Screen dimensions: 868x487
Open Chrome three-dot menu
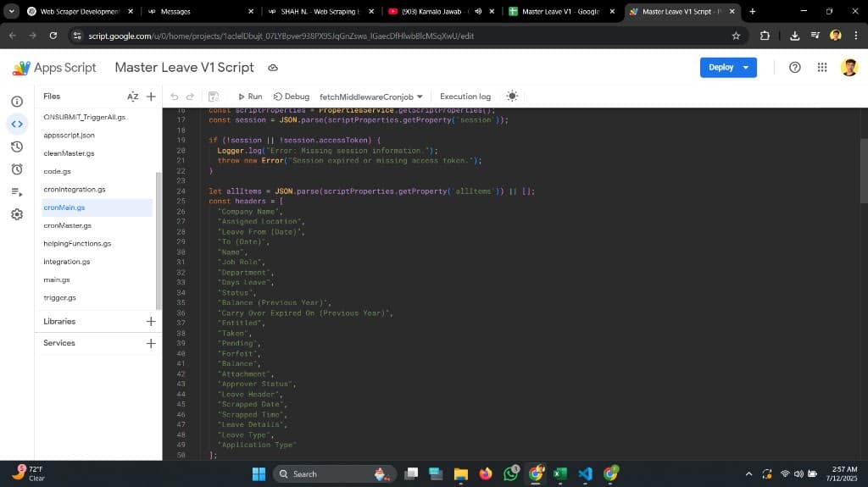tap(856, 36)
